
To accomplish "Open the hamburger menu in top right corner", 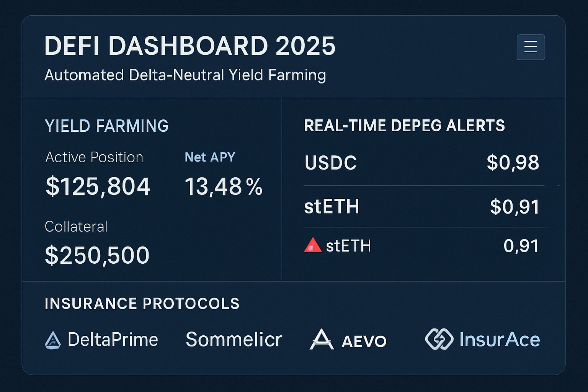I will tap(531, 47).
